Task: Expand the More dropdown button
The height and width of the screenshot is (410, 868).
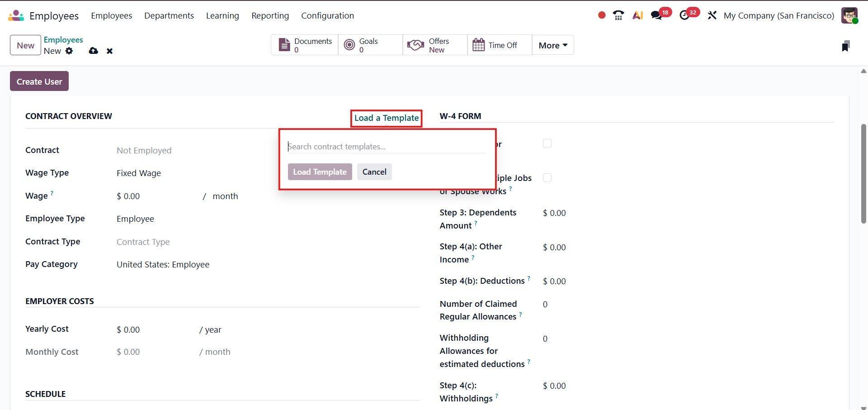Action: [x=552, y=45]
